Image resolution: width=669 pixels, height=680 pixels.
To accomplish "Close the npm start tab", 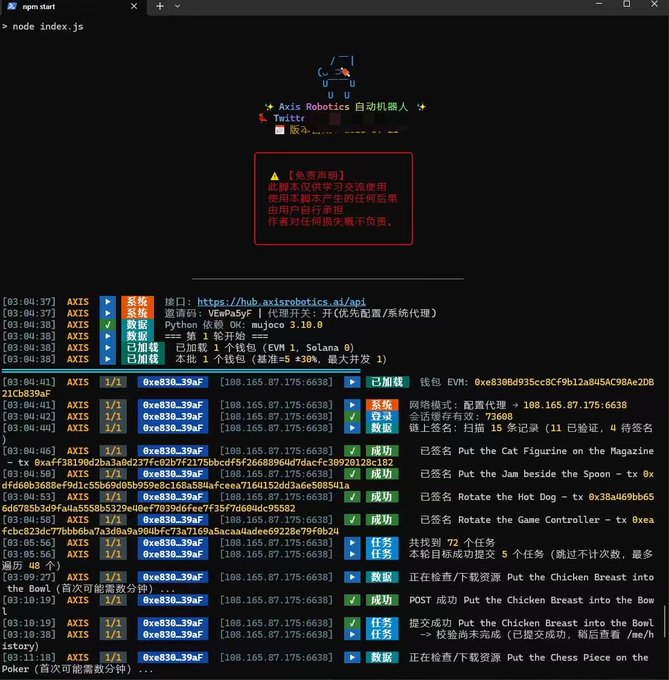I will 134,6.
